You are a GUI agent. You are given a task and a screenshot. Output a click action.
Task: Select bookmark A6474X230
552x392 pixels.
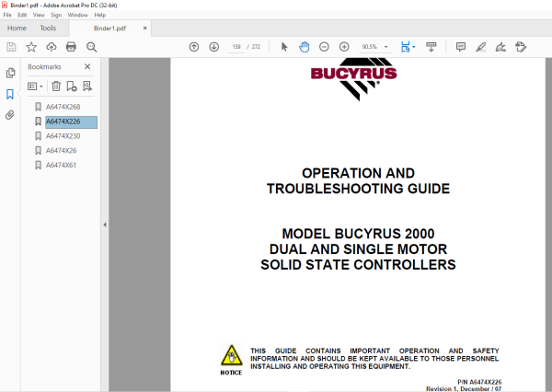(63, 136)
